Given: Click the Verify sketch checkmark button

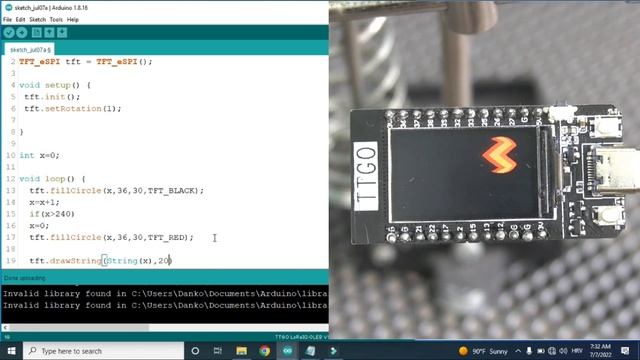Looking at the screenshot, I should pos(9,33).
